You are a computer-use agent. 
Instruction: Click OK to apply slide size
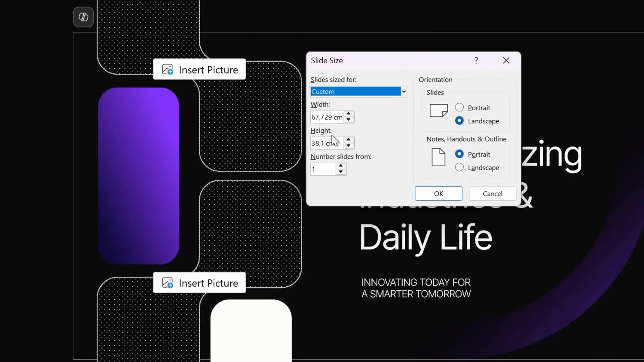click(438, 193)
